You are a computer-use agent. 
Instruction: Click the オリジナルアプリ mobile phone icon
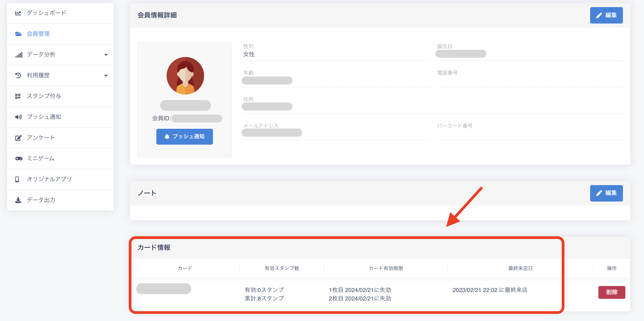pos(17,179)
